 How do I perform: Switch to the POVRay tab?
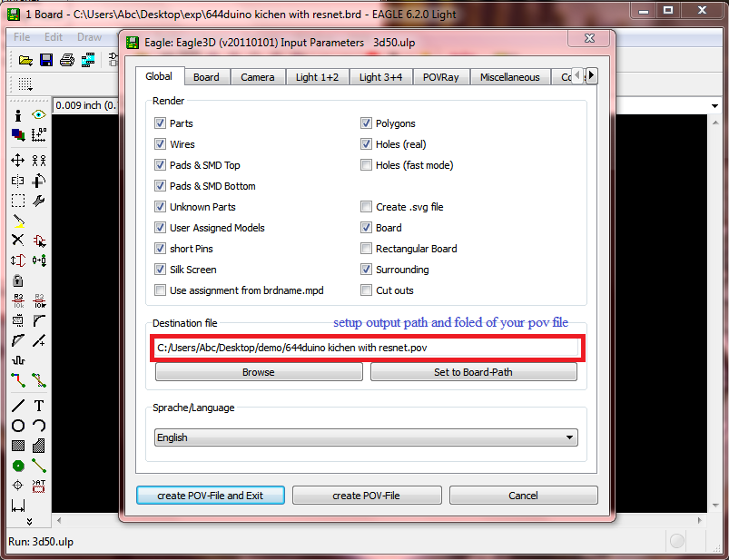point(440,77)
